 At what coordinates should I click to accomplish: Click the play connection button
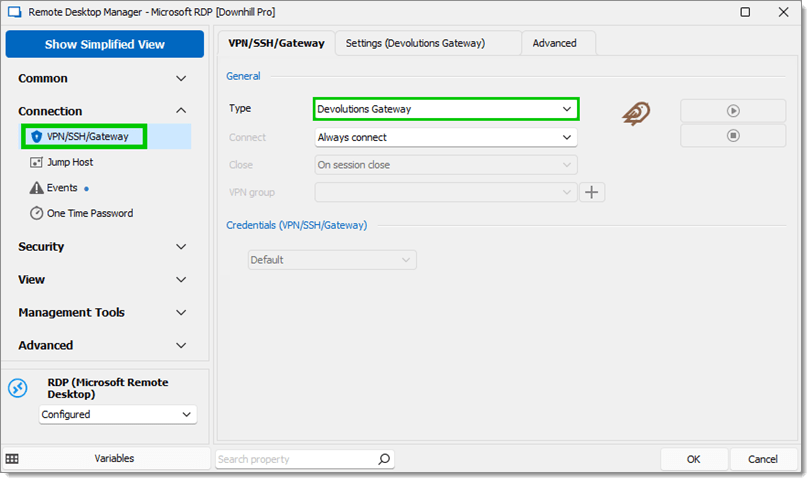point(733,111)
